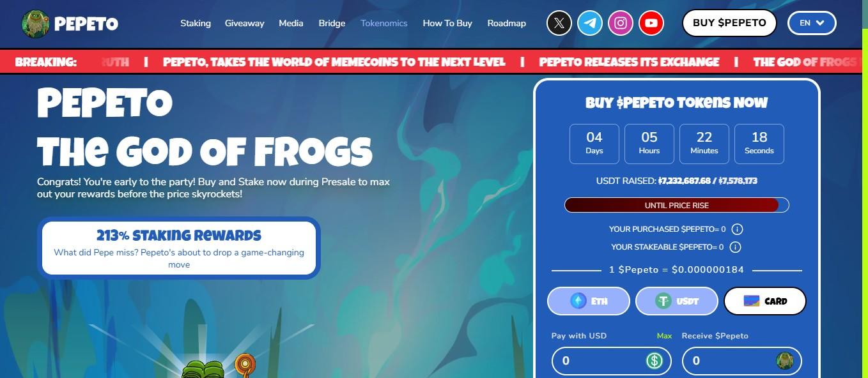The height and width of the screenshot is (378, 868).
Task: Open the Telegram social icon
Action: coord(590,23)
